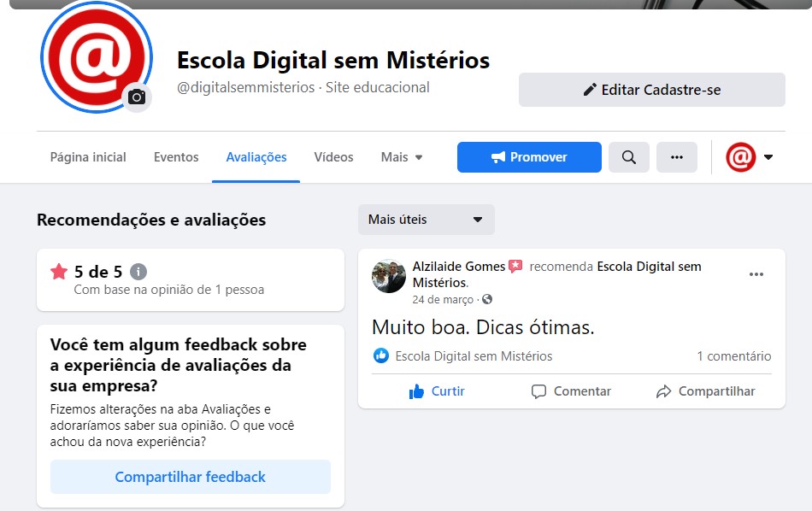The height and width of the screenshot is (511, 812).
Task: Click the Compartilhar feedback button
Action: tap(191, 477)
